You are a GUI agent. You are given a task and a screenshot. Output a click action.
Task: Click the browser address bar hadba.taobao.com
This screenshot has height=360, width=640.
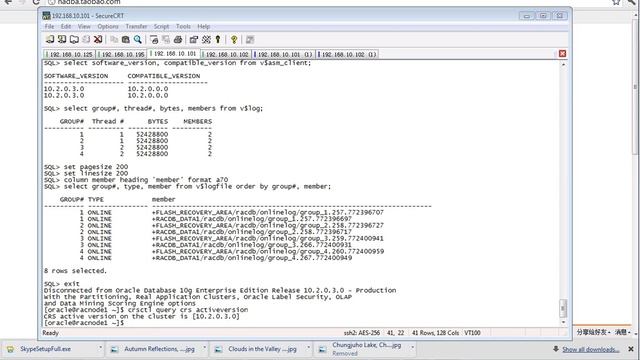pos(89,2)
